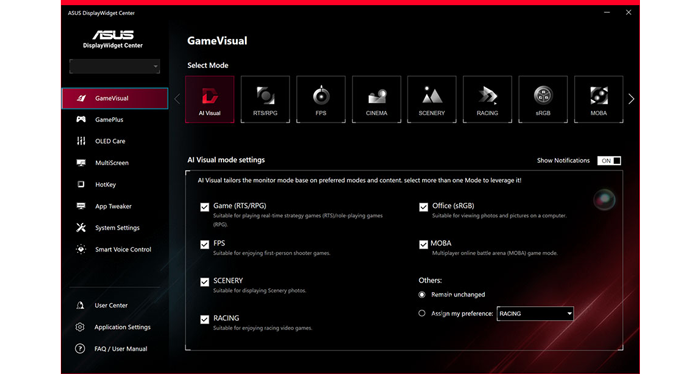Viewport: 700px width, 374px height.
Task: Select the MOBA mode tile
Action: point(599,99)
